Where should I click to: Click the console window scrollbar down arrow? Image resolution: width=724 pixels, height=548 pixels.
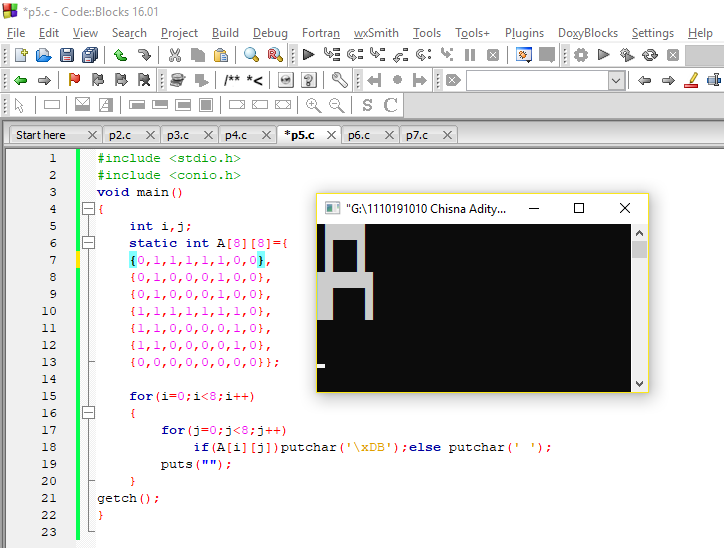click(x=640, y=383)
